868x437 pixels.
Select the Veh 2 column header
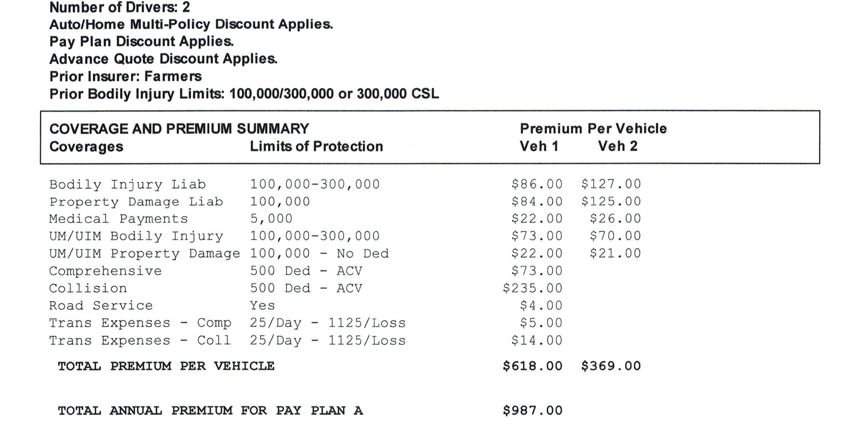618,146
